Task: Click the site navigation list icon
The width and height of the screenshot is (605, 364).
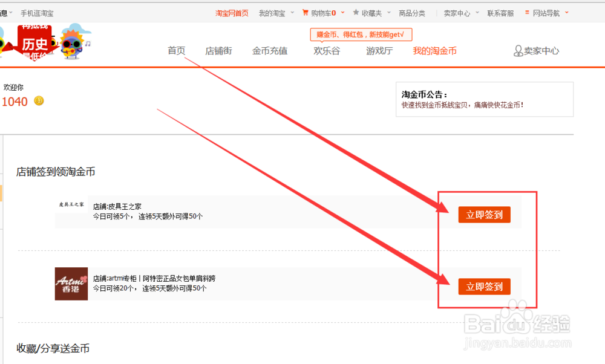Action: click(x=527, y=13)
